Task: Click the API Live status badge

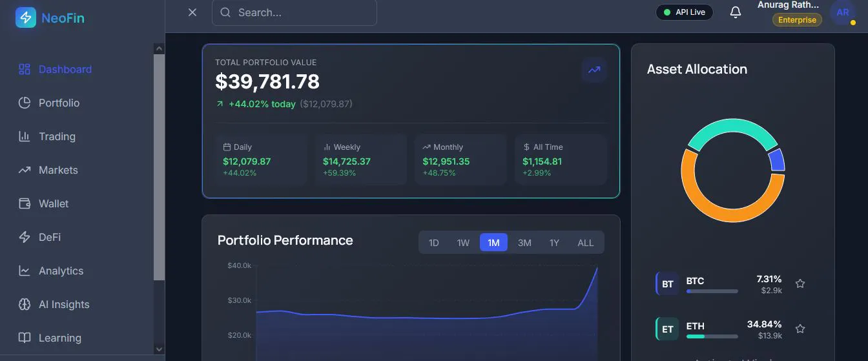Action: point(685,12)
